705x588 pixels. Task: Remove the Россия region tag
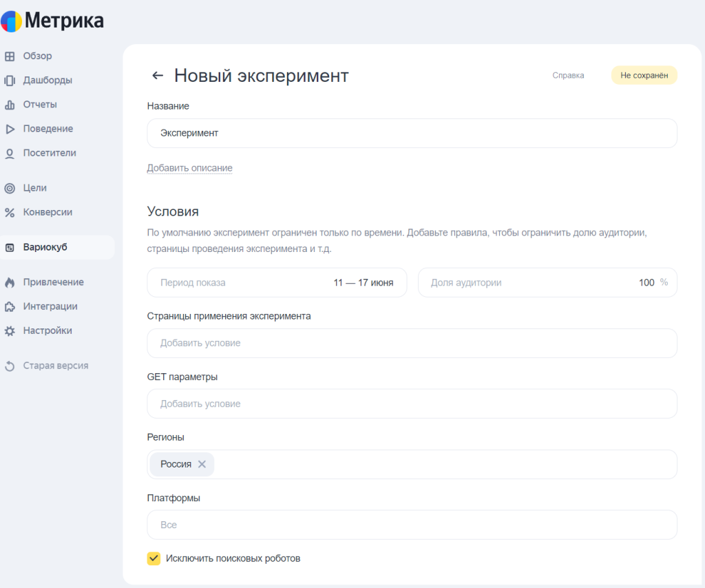202,464
